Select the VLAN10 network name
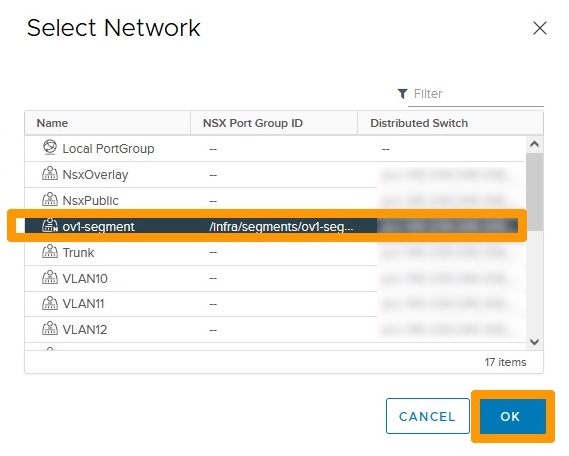This screenshot has width=569, height=456. 85,279
